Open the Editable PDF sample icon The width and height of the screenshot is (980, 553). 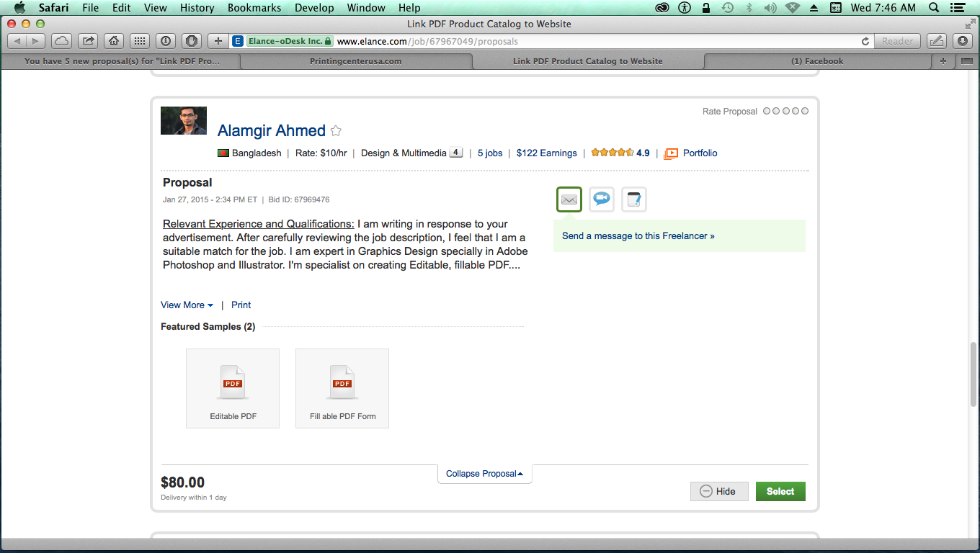tap(233, 388)
